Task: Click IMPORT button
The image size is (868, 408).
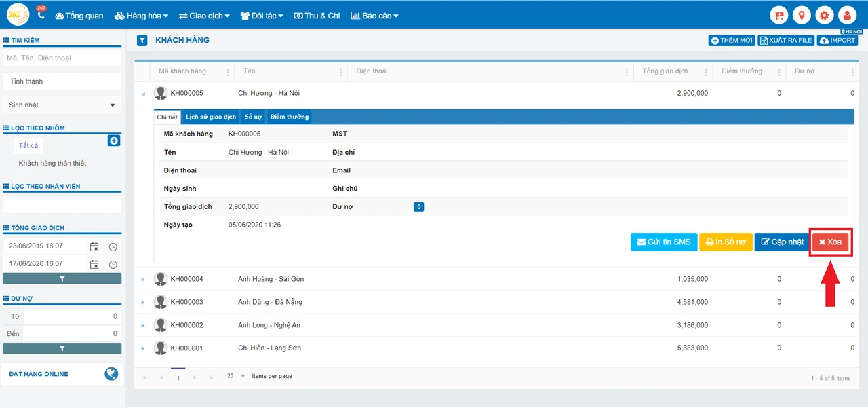Action: [x=837, y=41]
